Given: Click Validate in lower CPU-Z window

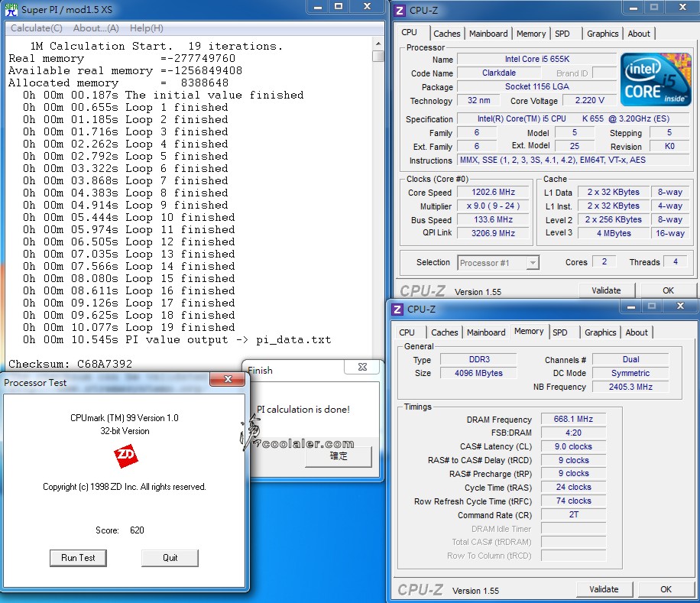Looking at the screenshot, I should (x=604, y=589).
